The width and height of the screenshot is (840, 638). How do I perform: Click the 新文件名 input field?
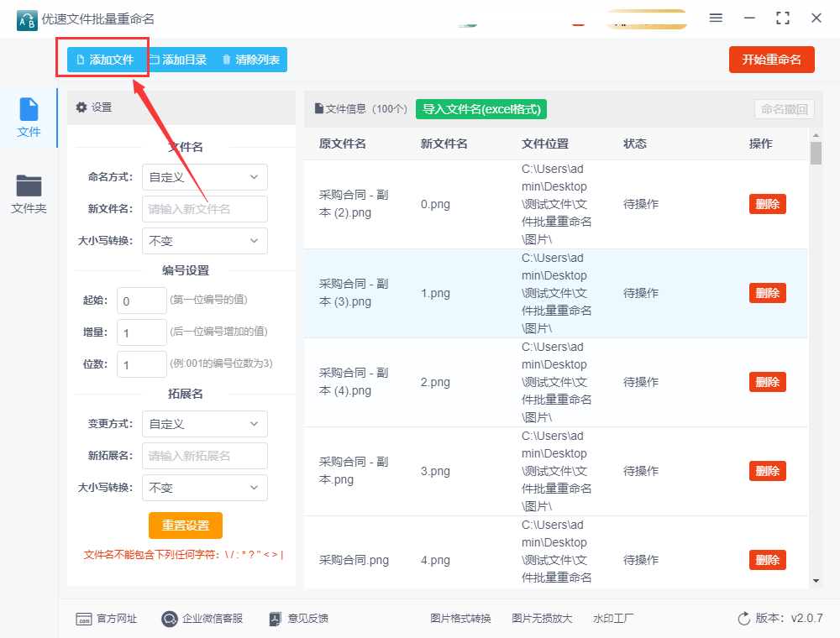pos(205,209)
